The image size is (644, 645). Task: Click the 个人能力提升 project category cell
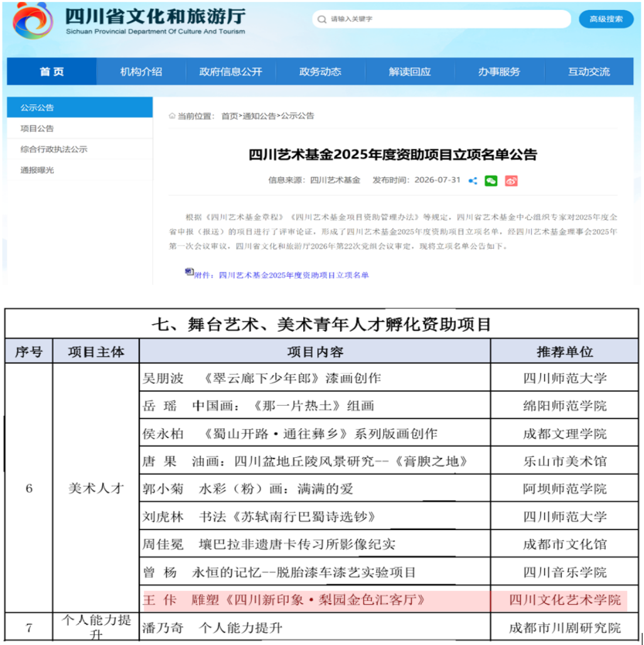(x=96, y=627)
